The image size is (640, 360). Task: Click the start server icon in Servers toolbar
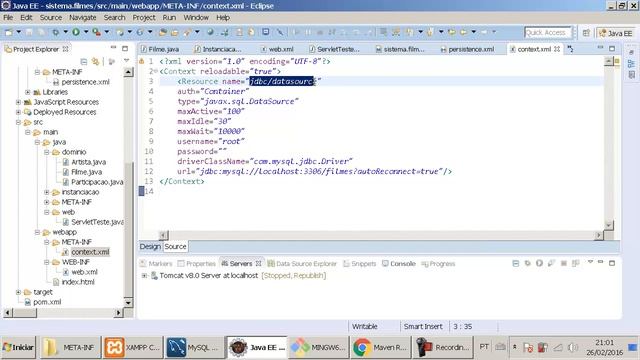coord(539,263)
